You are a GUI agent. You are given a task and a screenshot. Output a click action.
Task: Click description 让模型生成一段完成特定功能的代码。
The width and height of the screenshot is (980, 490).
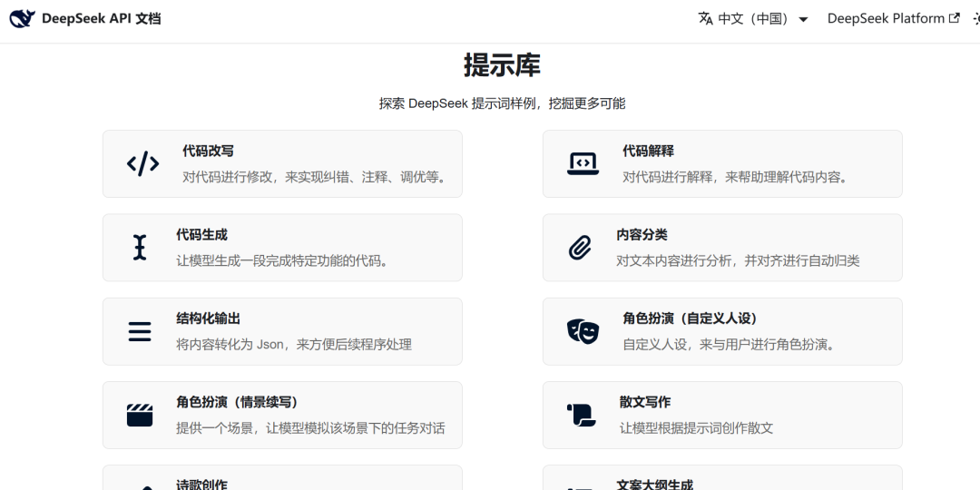283,261
